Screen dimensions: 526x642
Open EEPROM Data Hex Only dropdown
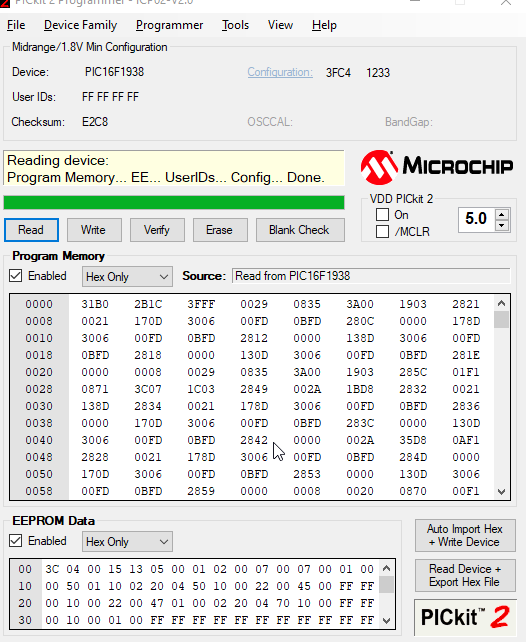tap(127, 542)
